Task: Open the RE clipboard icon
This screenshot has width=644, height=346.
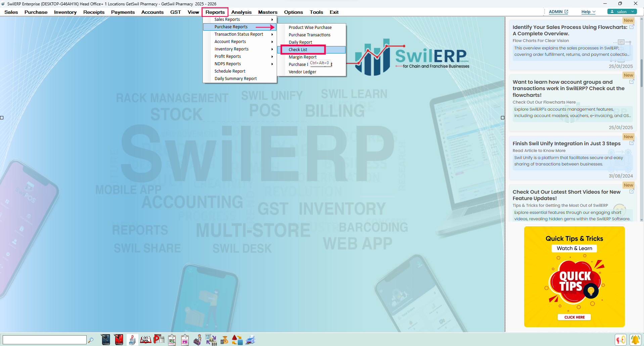Action: tap(172, 340)
